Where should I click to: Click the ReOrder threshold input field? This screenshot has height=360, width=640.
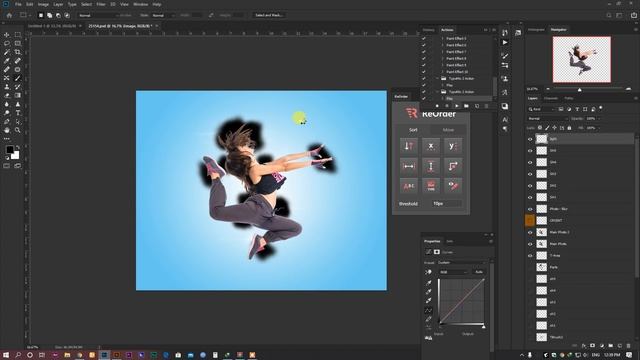tap(446, 204)
